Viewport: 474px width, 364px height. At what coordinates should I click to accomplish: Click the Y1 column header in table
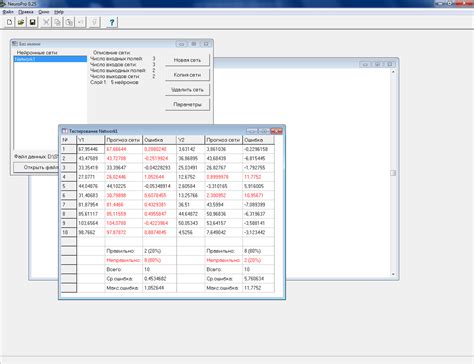click(91, 140)
